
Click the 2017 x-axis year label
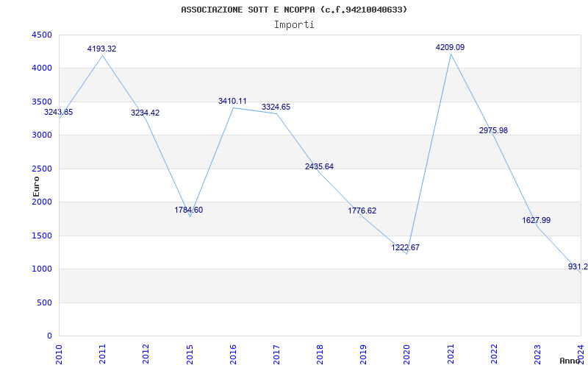click(x=276, y=354)
